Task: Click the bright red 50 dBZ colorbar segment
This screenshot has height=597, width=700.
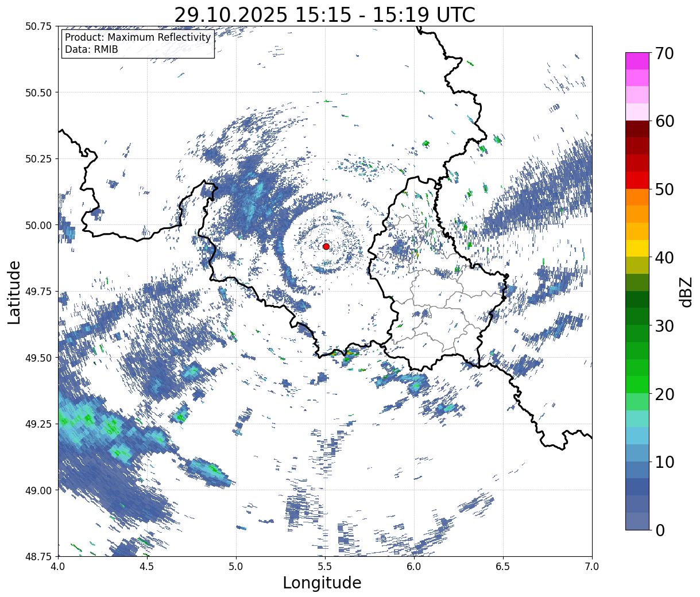Action: point(637,180)
